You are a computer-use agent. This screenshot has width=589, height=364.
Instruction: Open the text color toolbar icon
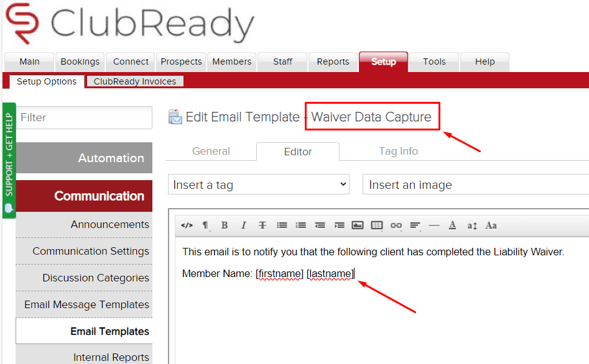coord(453,225)
